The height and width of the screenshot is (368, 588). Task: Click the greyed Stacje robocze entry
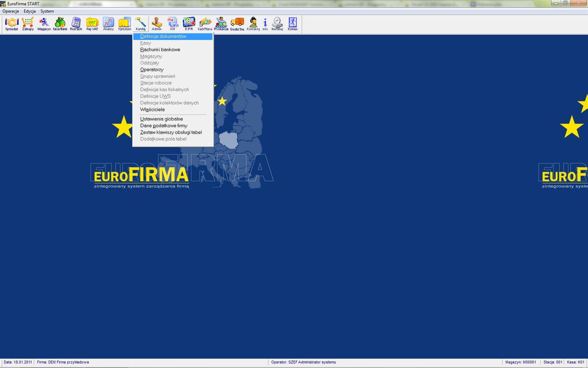point(173,83)
